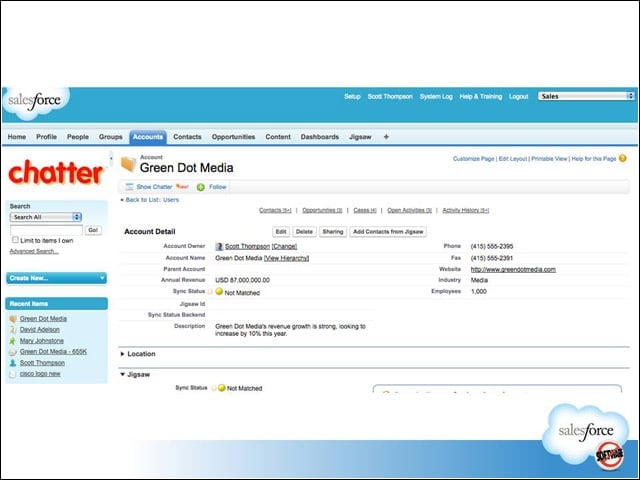
Task: Open Mary Johnstone recent item link
Action: 42,341
